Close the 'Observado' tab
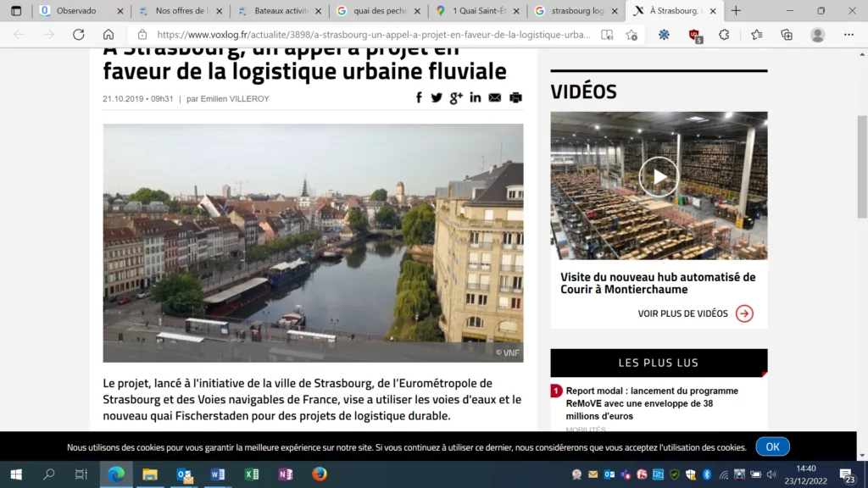This screenshot has width=868, height=488. tap(120, 11)
